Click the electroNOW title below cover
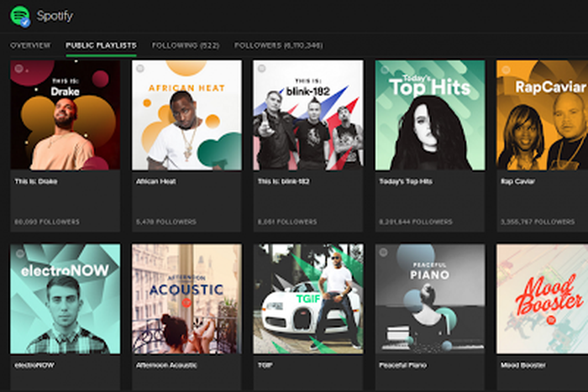Screen dimensions: 588x392 point(34,365)
